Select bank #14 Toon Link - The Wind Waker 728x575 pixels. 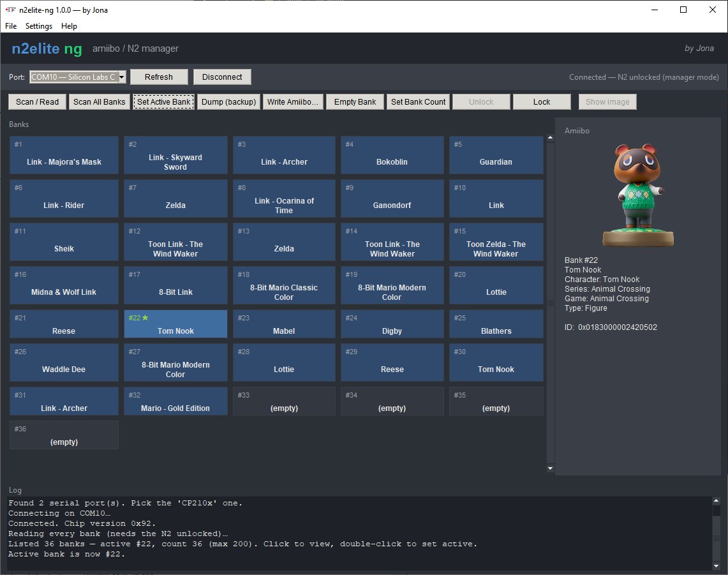[392, 242]
